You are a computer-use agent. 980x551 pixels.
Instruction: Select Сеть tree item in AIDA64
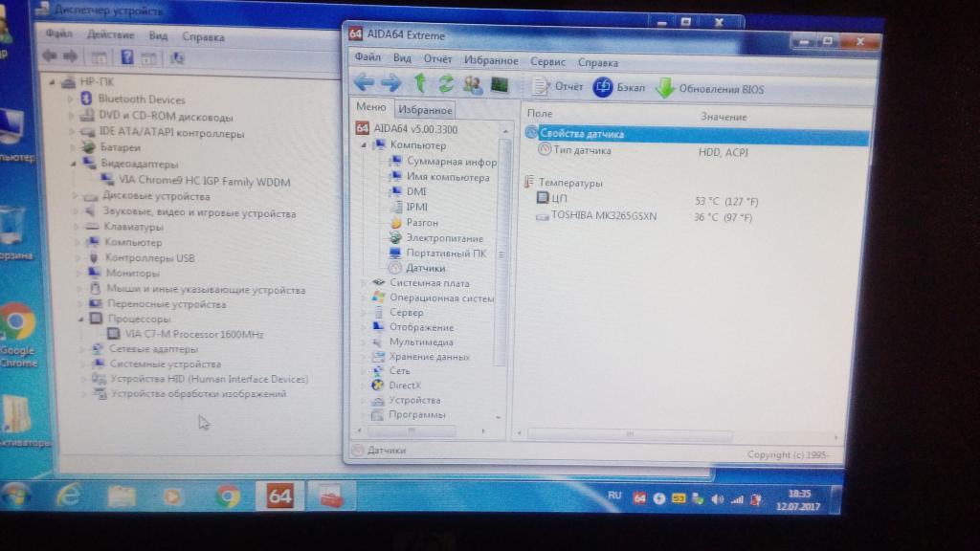[x=399, y=370]
